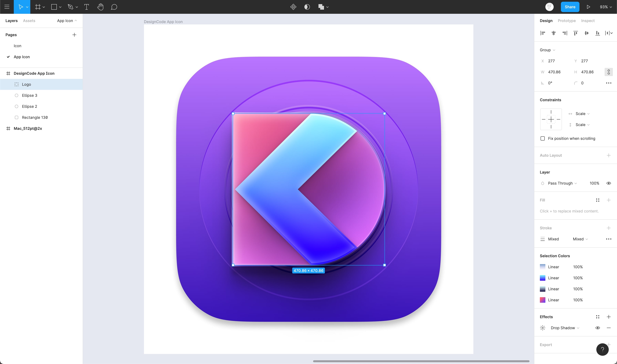Click the Present play icon

(588, 7)
